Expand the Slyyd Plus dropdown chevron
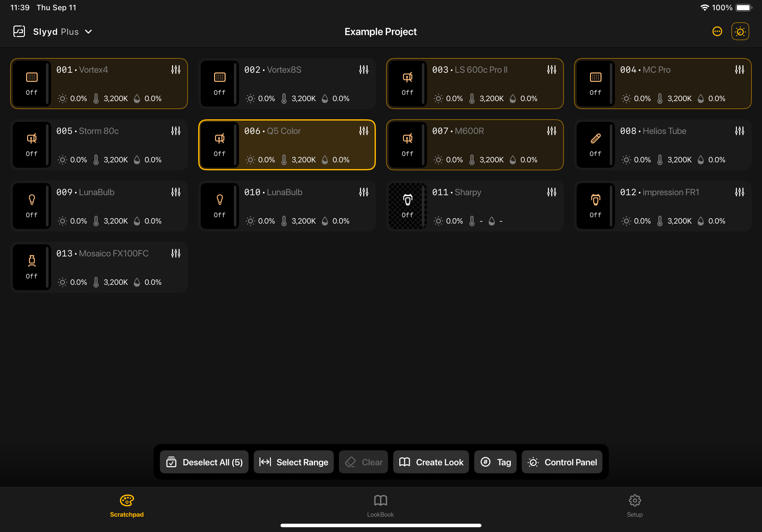The width and height of the screenshot is (762, 532). (x=88, y=32)
